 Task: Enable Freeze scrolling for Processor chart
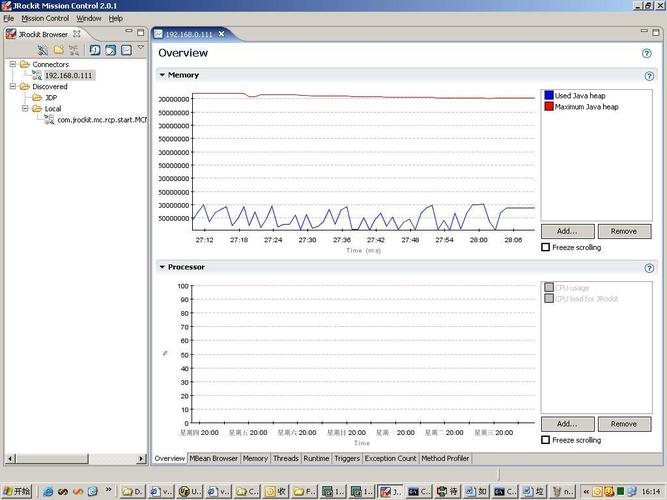(x=546, y=440)
